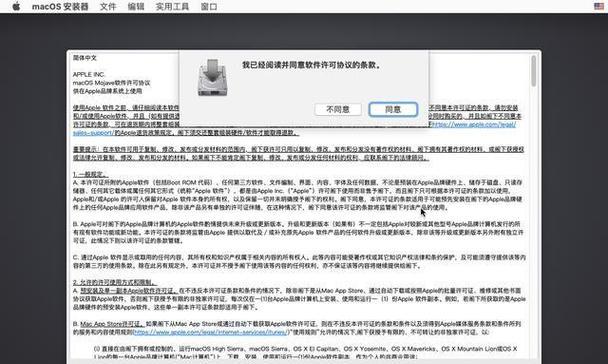Click the 2. 允许的许可使用方式和限制 heading
608x364 pixels.
pos(115,282)
